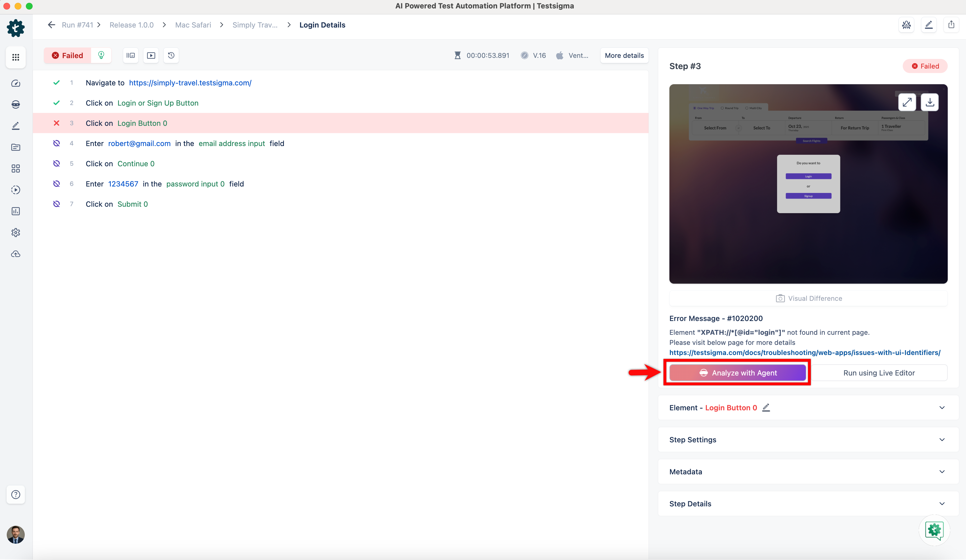Click the bug report icon at top right
Viewport: 966px width, 560px height.
pyautogui.click(x=907, y=25)
